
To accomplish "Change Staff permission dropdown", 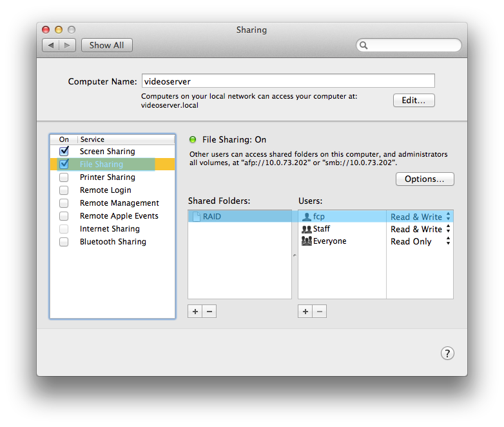I will (x=420, y=229).
